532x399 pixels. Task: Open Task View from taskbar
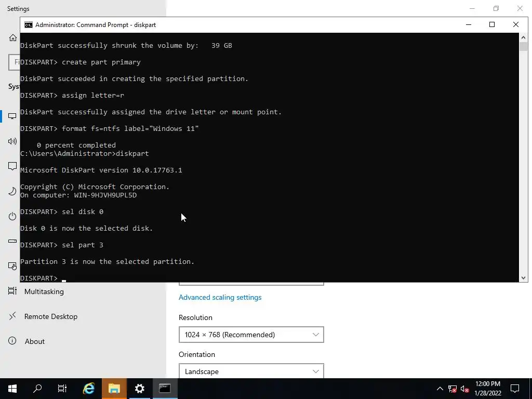click(62, 389)
